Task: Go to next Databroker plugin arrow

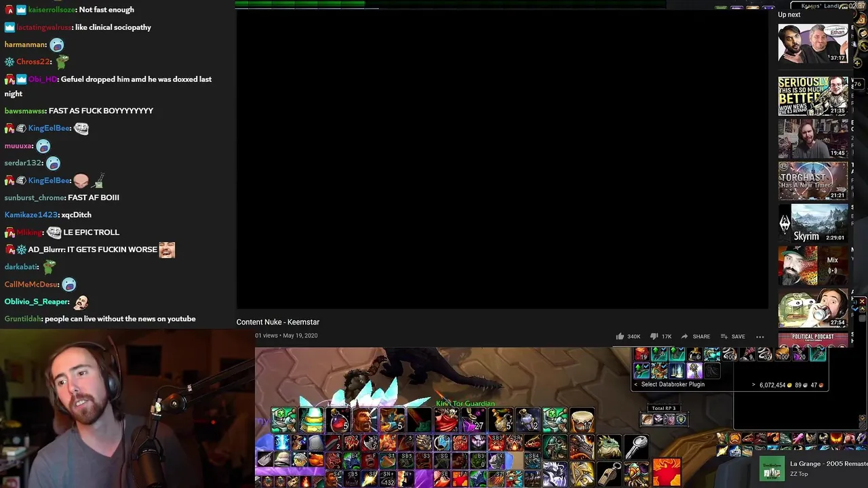Action: tap(753, 385)
